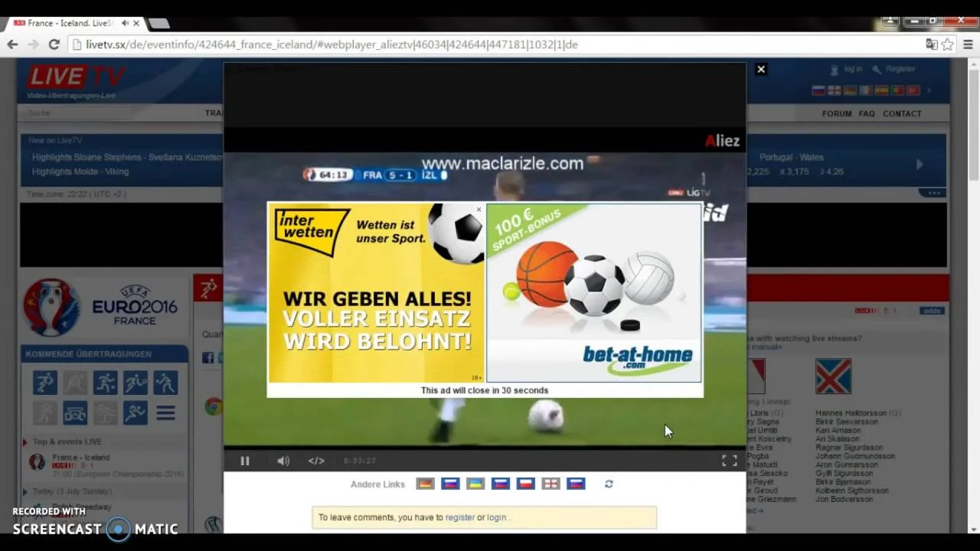Switch site language to Italian flag
The width and height of the screenshot is (980, 551).
click(865, 90)
